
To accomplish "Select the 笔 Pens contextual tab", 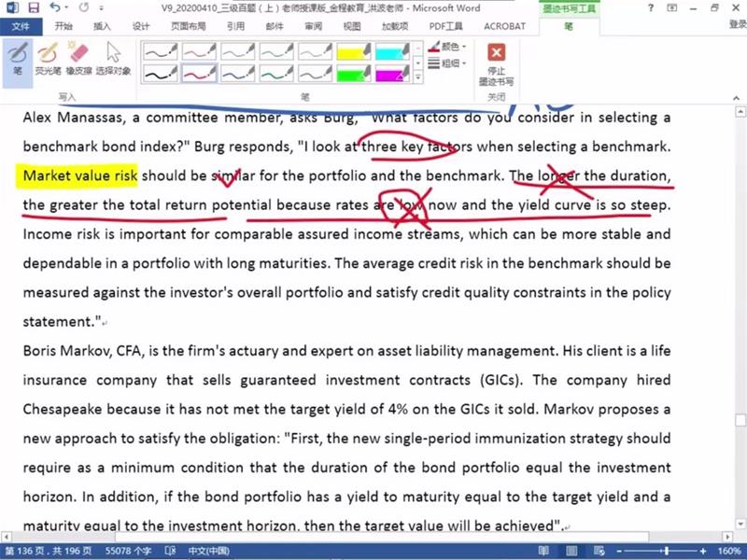I will pyautogui.click(x=569, y=26).
